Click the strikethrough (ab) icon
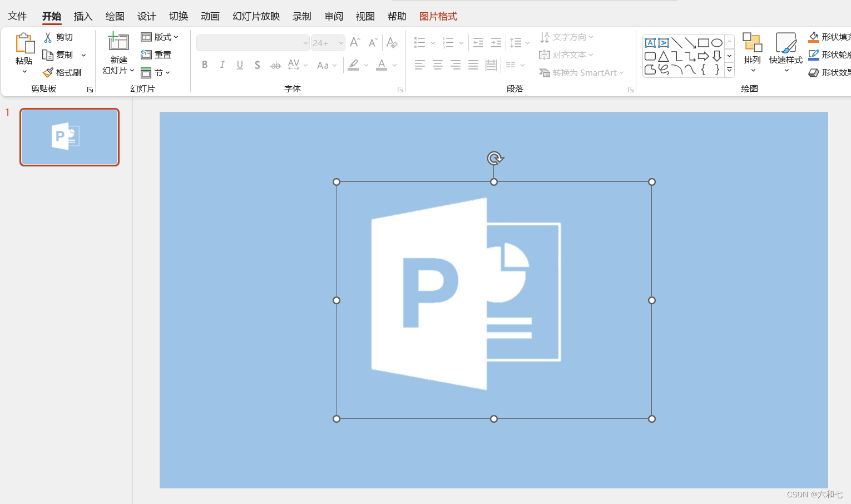 click(x=276, y=65)
